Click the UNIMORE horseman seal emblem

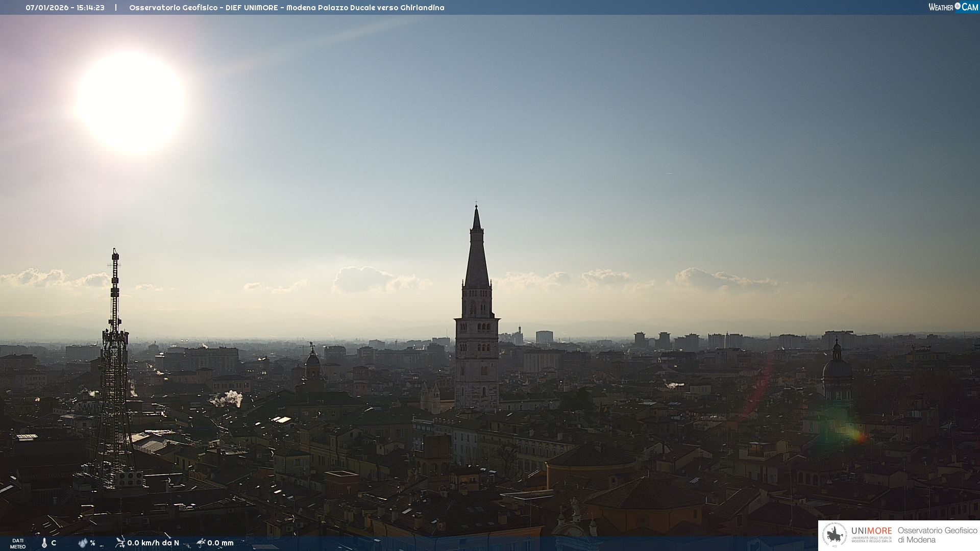click(835, 535)
